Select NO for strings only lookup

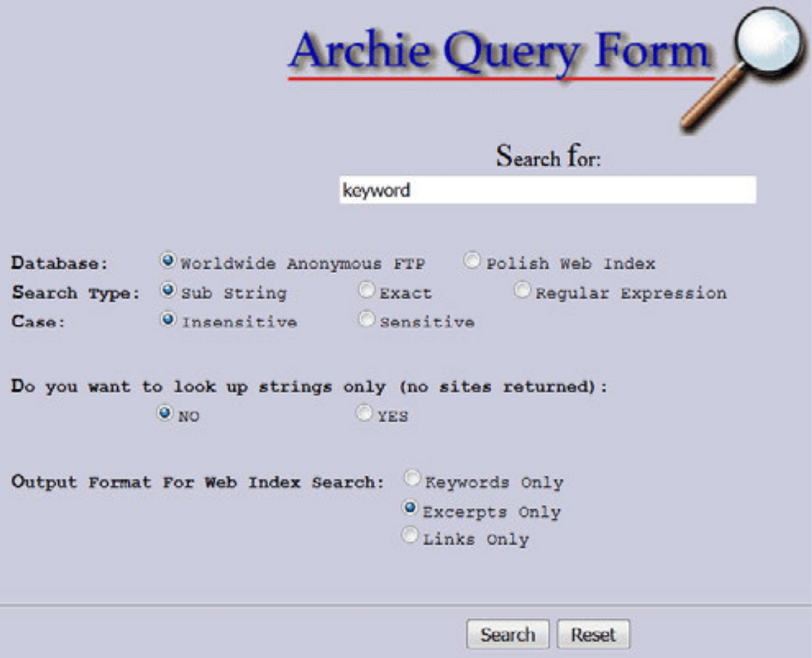pos(164,414)
